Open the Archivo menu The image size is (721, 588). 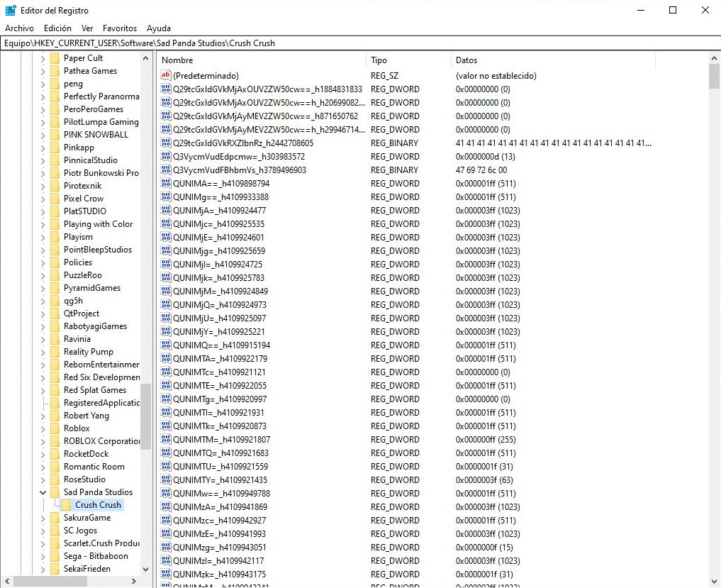click(x=19, y=28)
